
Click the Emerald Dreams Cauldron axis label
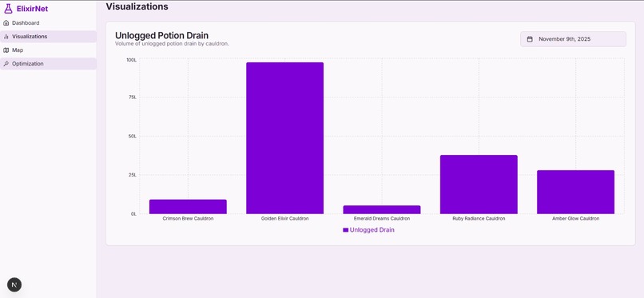pos(382,219)
